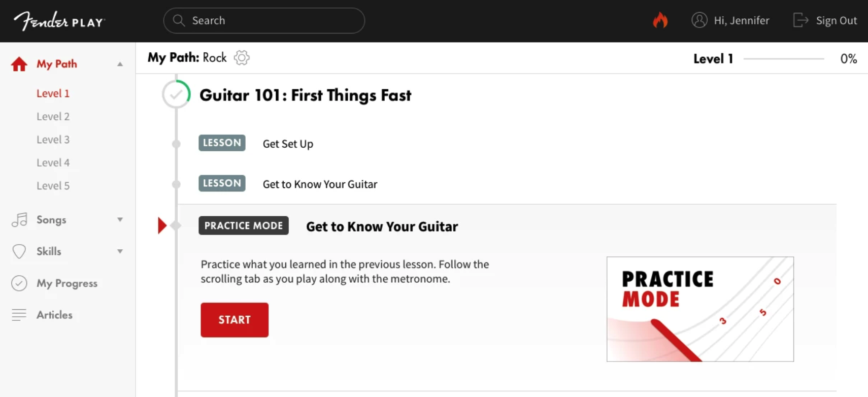Select Level 5 in sidebar
This screenshot has width=868, height=397.
(x=53, y=186)
